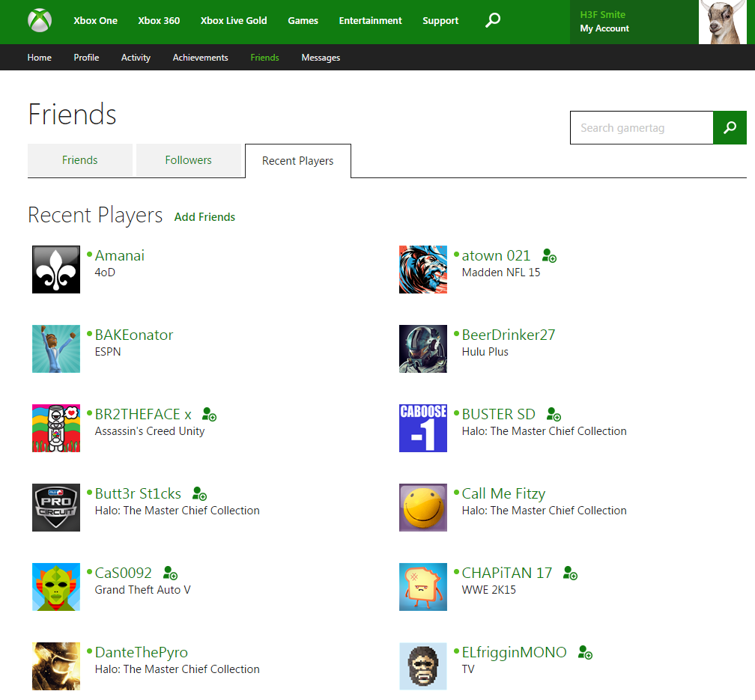Open the site search magnifier in header
Screen dimensions: 755x700
pos(493,20)
